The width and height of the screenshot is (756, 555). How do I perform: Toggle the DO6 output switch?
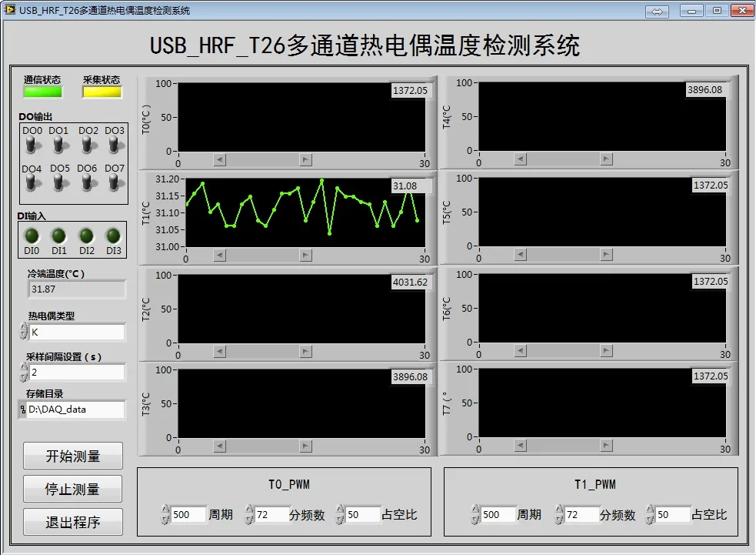point(87,182)
